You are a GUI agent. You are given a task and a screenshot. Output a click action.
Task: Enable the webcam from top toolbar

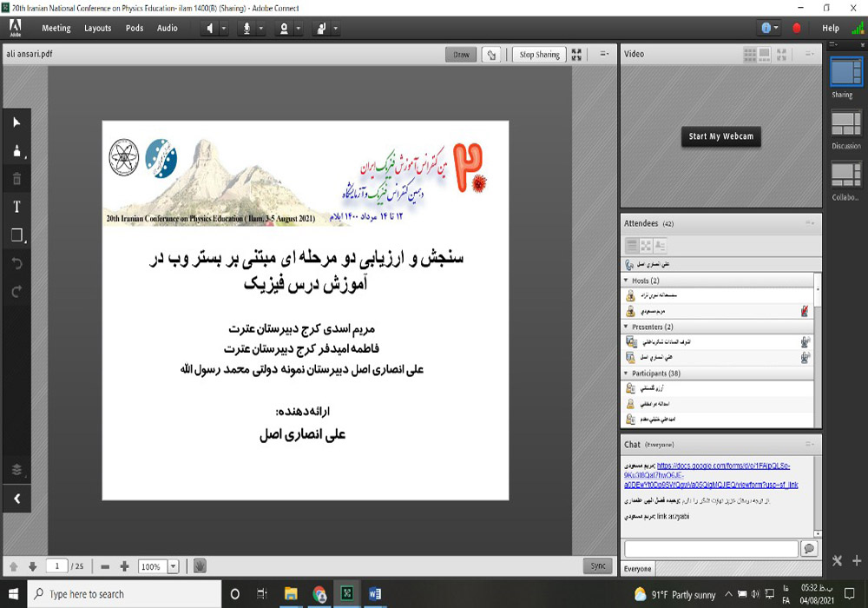coord(284,28)
